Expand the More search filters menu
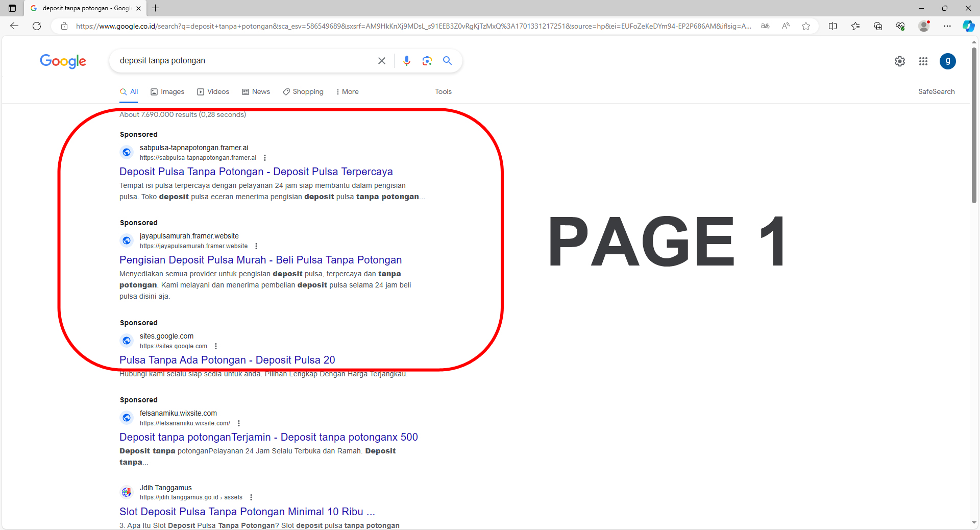 click(x=347, y=92)
